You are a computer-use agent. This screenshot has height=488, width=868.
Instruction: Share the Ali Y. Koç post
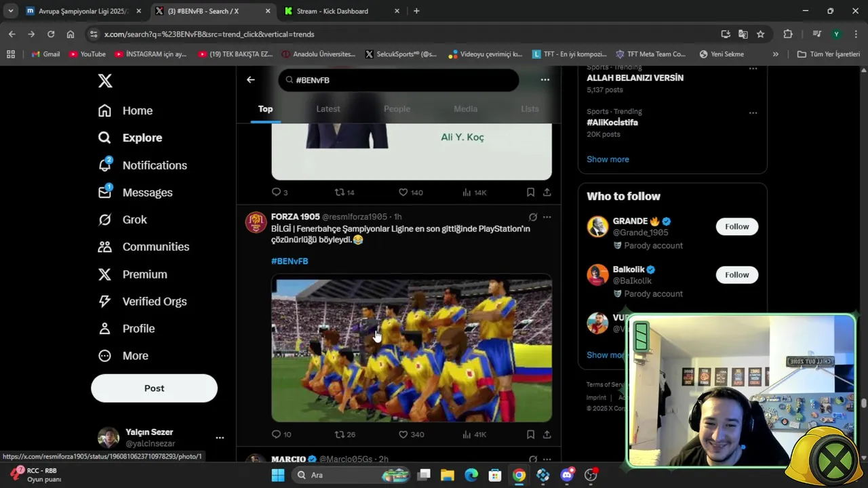pyautogui.click(x=547, y=192)
